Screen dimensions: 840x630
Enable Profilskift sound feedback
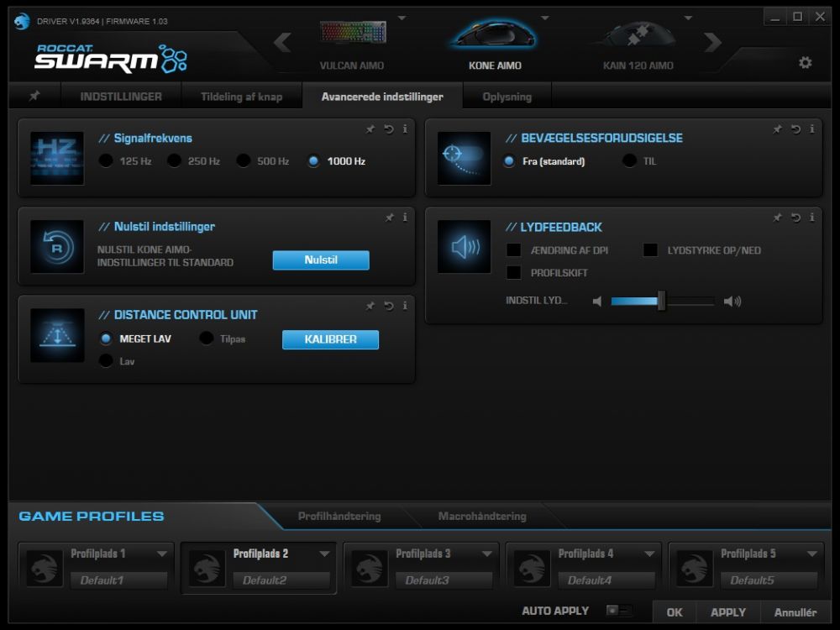coord(514,273)
